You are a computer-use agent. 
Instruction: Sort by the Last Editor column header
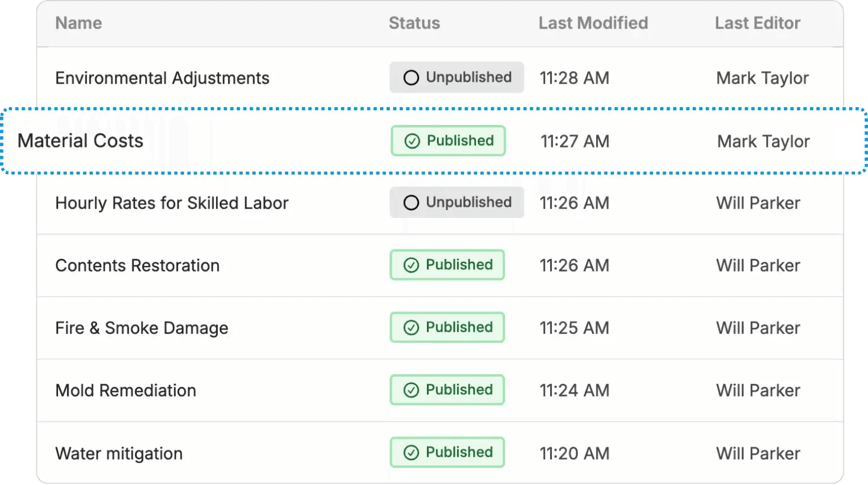[757, 23]
